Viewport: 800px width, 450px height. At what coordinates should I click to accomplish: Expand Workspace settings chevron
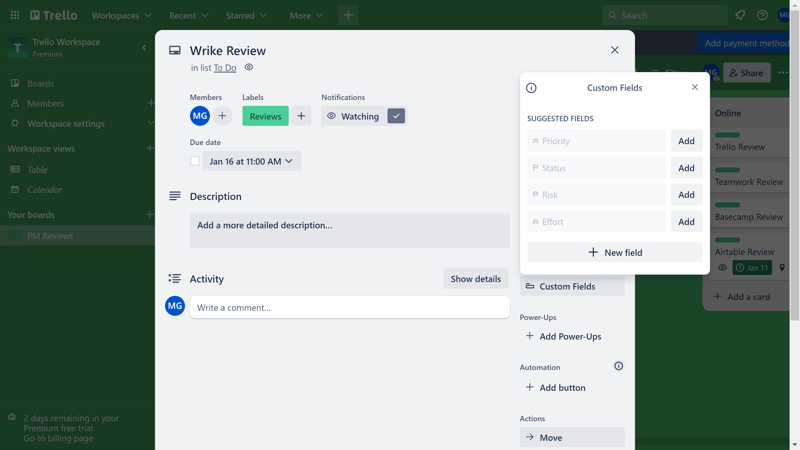point(150,123)
